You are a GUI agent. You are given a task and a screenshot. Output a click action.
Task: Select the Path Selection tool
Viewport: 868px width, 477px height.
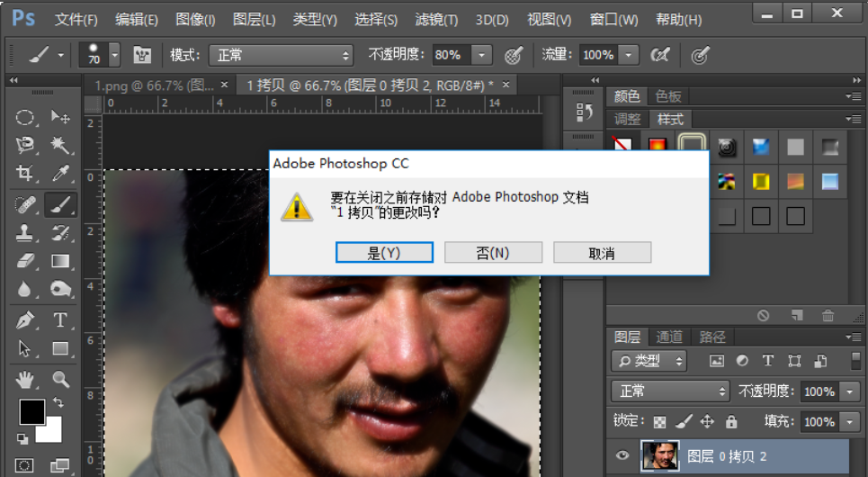click(x=25, y=348)
